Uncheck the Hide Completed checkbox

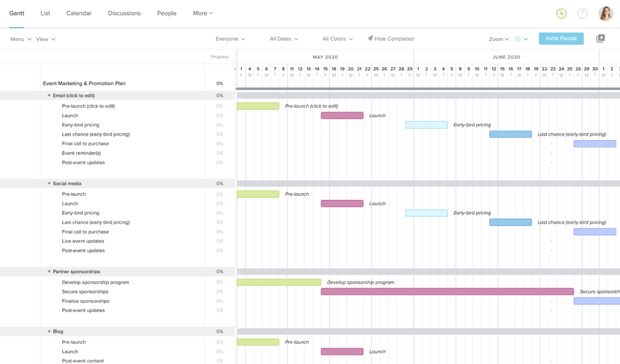click(370, 38)
